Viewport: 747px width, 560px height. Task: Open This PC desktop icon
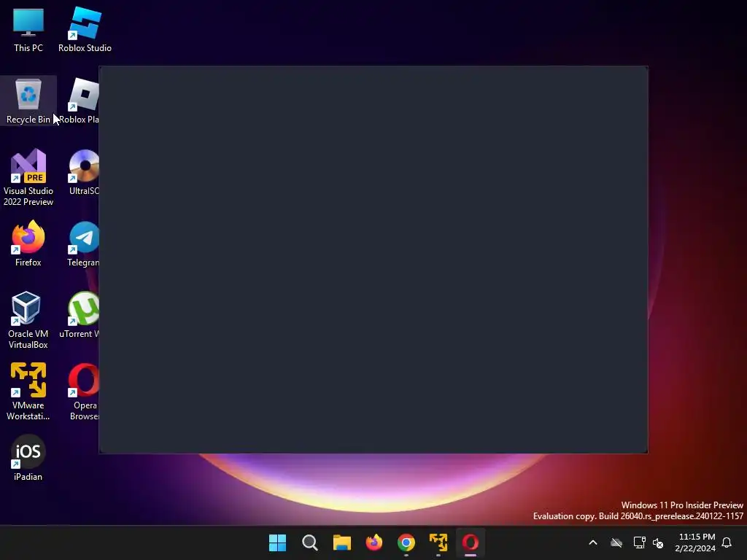point(28,30)
